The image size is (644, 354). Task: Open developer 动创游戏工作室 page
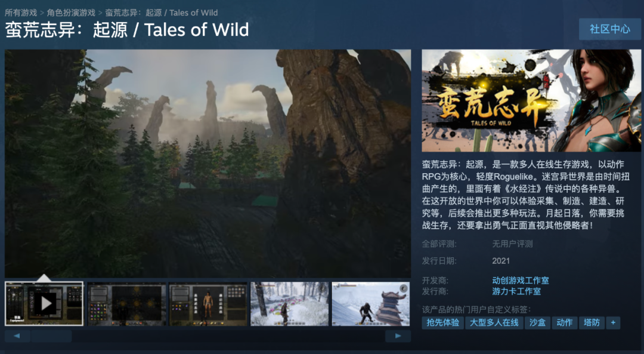point(521,281)
